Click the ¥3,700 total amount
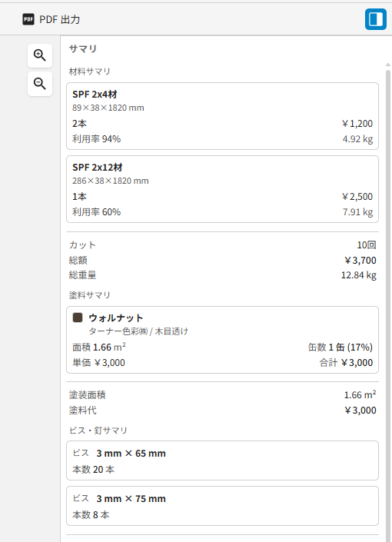This screenshot has width=392, height=542. pos(360,261)
